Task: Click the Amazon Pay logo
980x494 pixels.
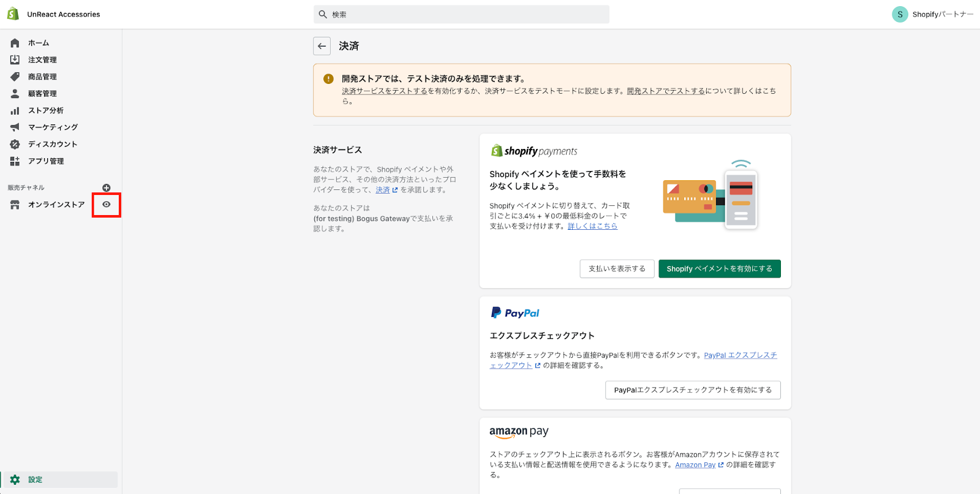Action: (x=519, y=432)
